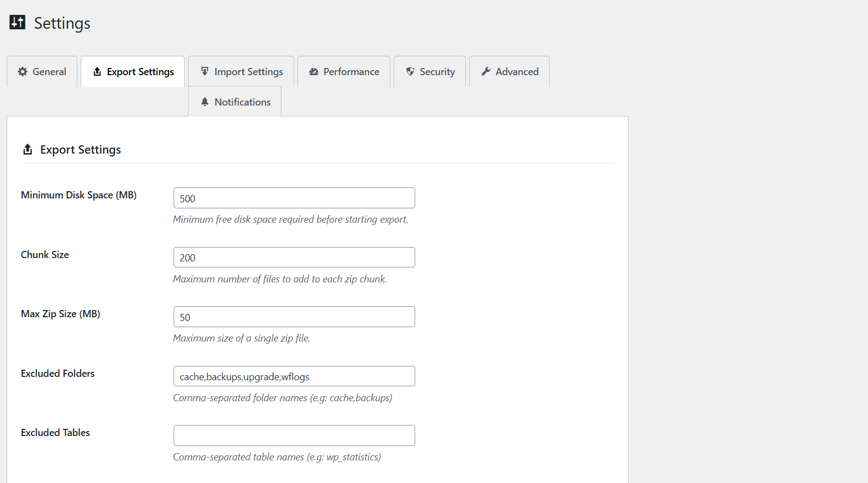Open the Advanced tab
The width and height of the screenshot is (868, 483).
click(516, 72)
